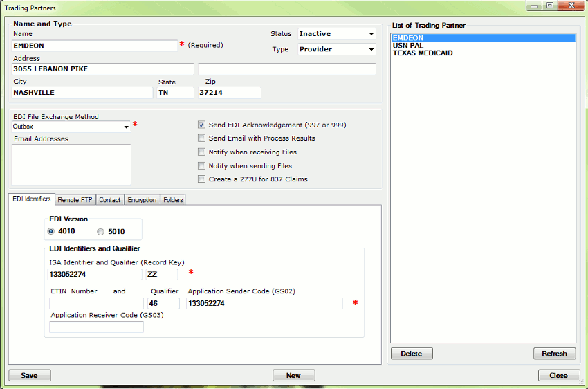
Task: Open the Folders tab
Action: (173, 200)
